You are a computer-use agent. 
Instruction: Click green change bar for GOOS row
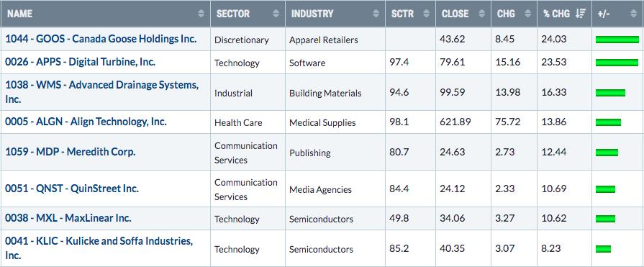coord(617,40)
